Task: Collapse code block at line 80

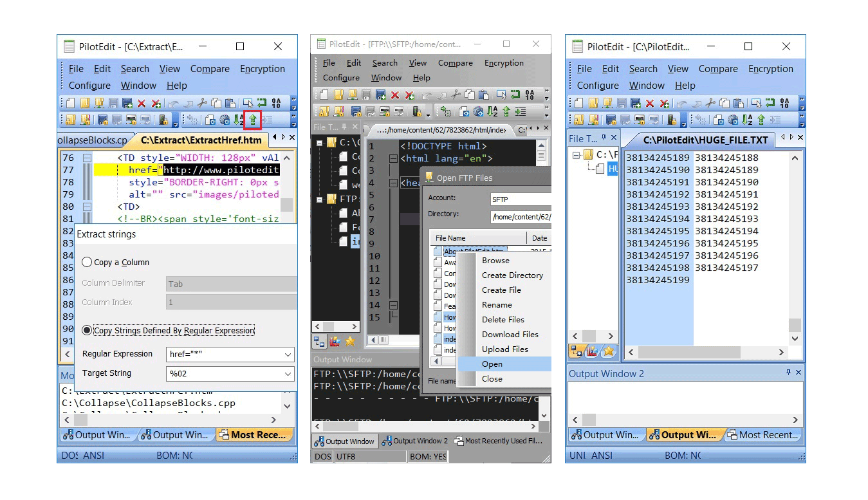Action: click(x=87, y=207)
